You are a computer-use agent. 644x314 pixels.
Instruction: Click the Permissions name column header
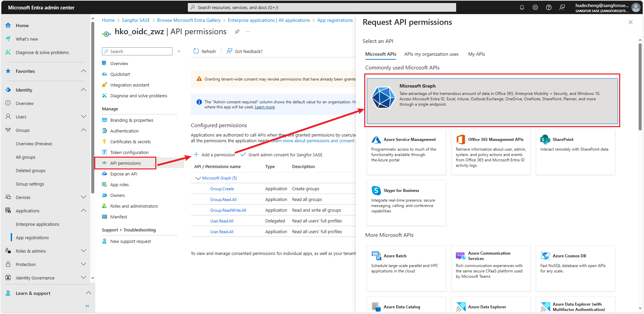pyautogui.click(x=217, y=166)
